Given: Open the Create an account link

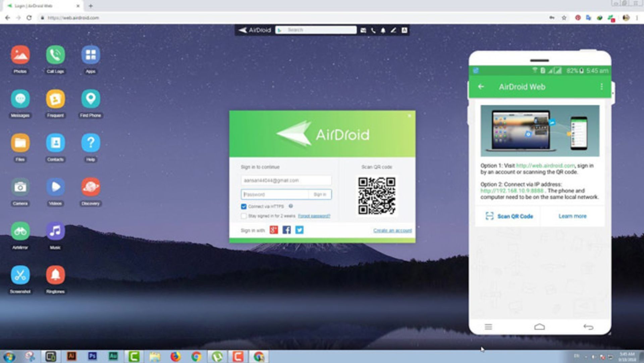Looking at the screenshot, I should point(392,230).
